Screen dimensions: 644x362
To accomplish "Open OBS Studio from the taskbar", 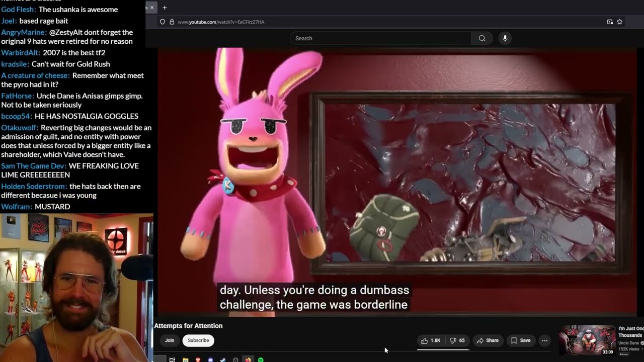I will [235, 359].
